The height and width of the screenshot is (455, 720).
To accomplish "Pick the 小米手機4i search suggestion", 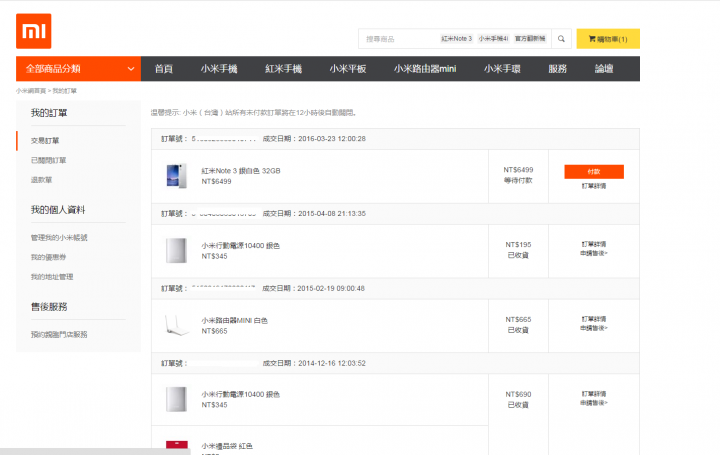I will 493,39.
